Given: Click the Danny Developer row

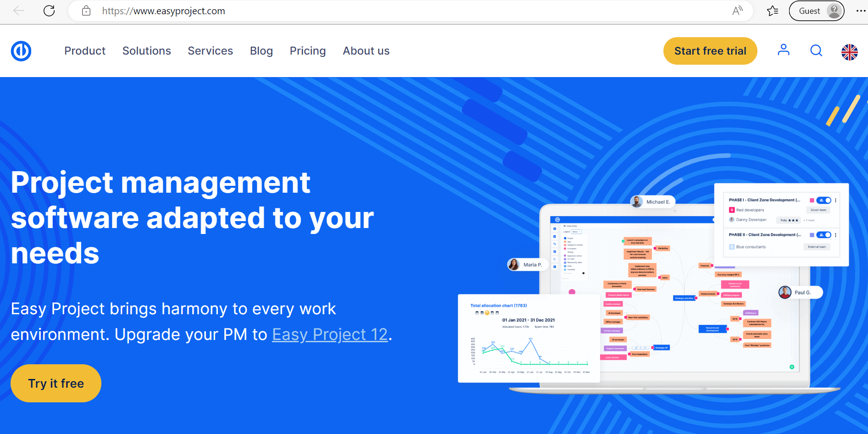Looking at the screenshot, I should click(x=748, y=220).
